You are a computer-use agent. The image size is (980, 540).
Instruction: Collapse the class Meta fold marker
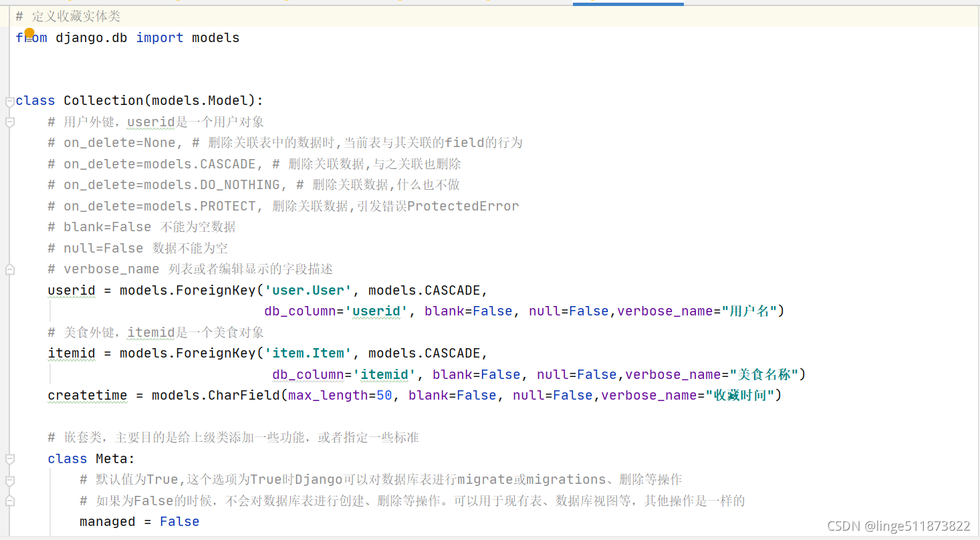point(9,459)
